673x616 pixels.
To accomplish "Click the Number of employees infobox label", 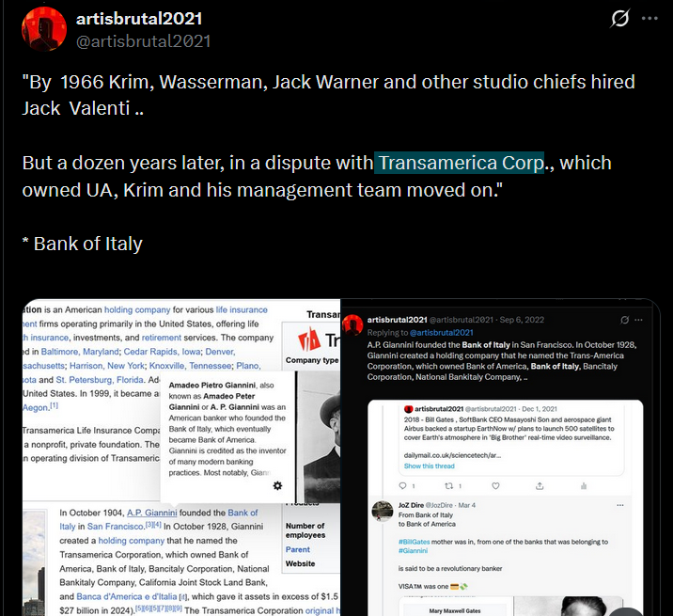I will coord(305,530).
